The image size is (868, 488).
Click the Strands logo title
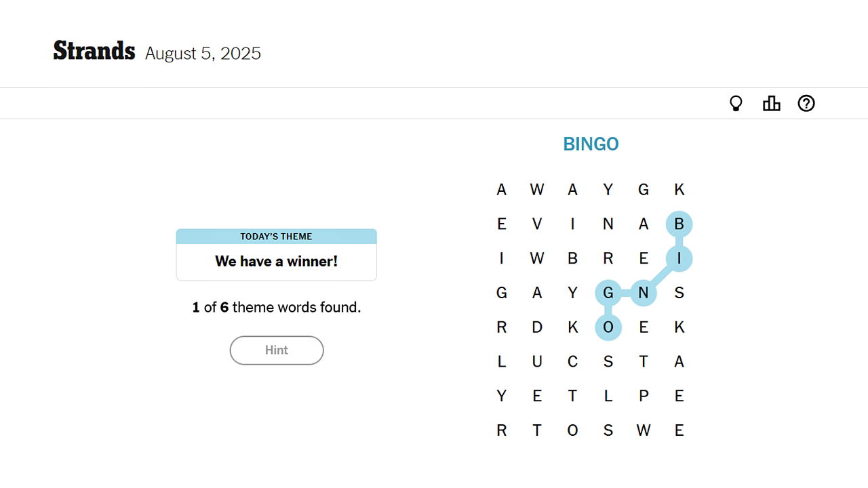tap(94, 52)
